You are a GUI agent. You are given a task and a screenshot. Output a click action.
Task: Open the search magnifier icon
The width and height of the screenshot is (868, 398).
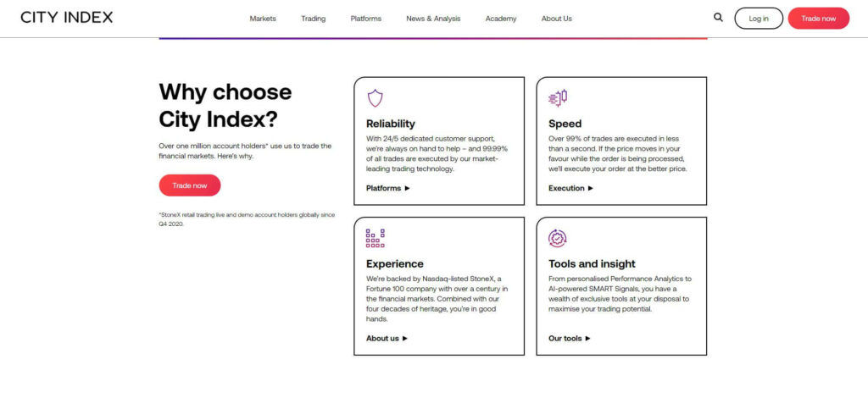(718, 18)
